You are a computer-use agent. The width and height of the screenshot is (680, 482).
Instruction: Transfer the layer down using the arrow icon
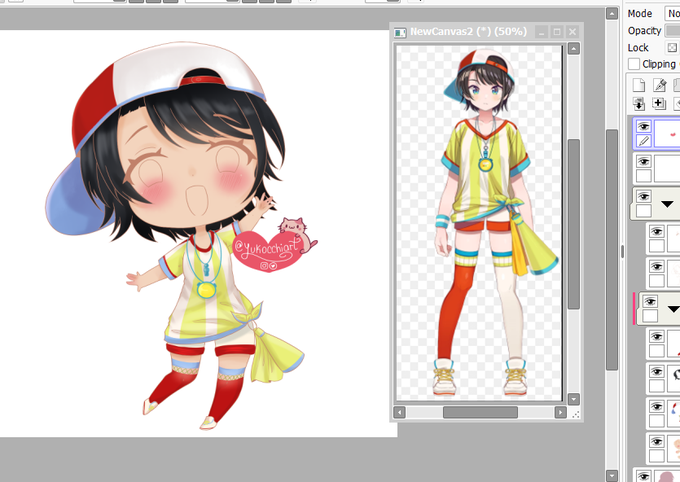pos(638,104)
